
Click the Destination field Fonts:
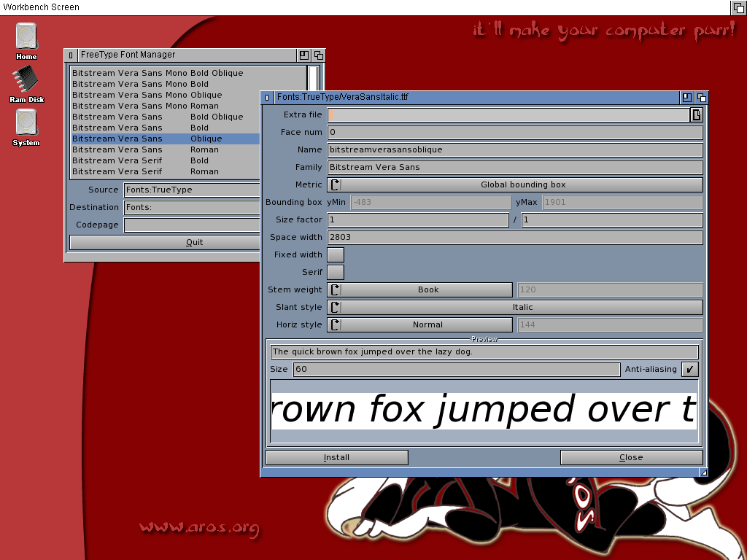point(192,208)
